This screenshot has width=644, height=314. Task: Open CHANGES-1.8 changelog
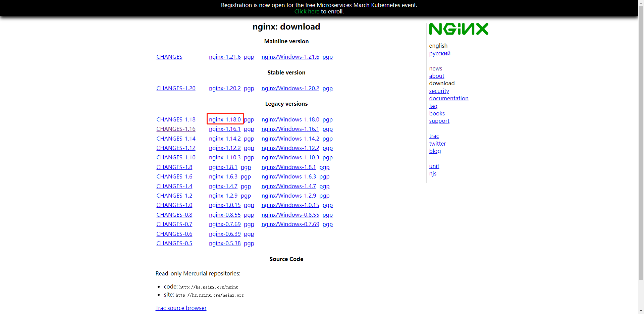point(174,167)
